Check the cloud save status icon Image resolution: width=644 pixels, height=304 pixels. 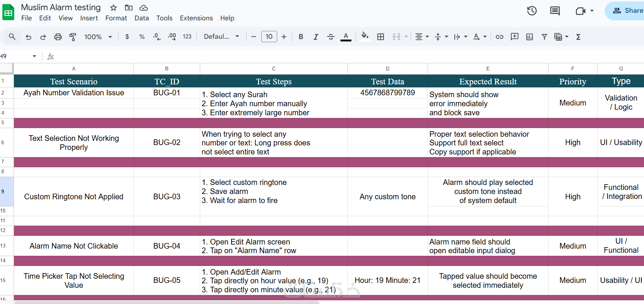143,8
